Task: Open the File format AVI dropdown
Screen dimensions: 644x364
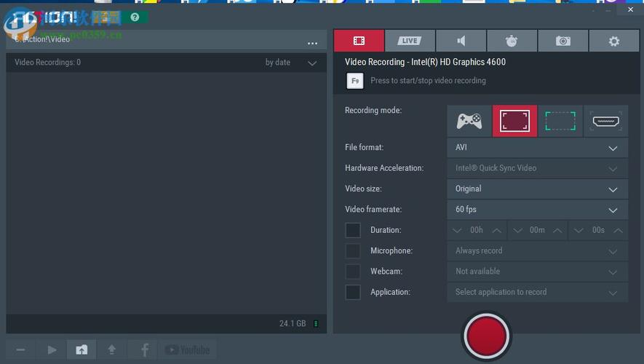Action: coord(537,148)
